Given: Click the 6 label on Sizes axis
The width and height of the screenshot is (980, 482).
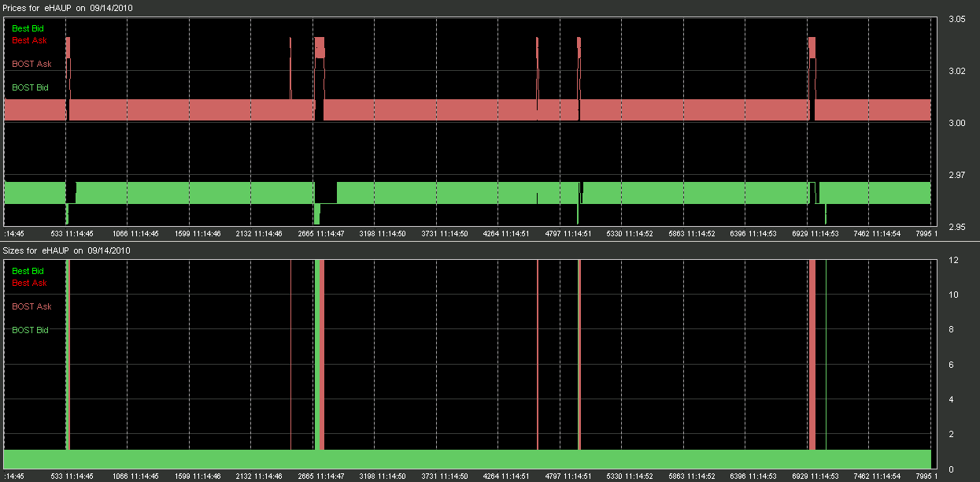Looking at the screenshot, I should click(x=952, y=365).
